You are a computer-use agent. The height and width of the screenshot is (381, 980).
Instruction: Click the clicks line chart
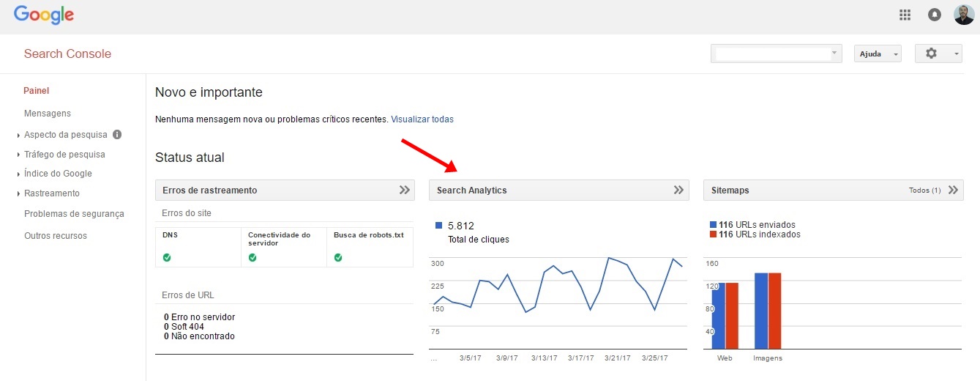[558, 303]
